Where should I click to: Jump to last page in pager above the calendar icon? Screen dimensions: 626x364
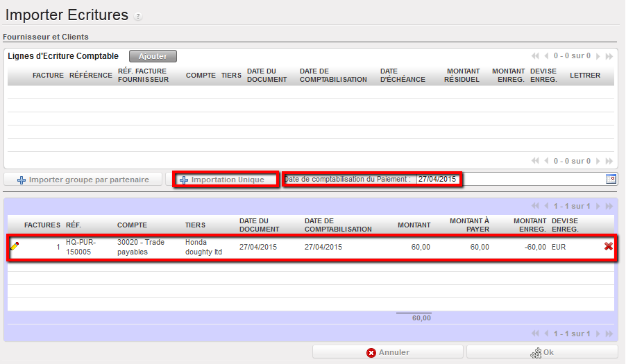(x=609, y=161)
